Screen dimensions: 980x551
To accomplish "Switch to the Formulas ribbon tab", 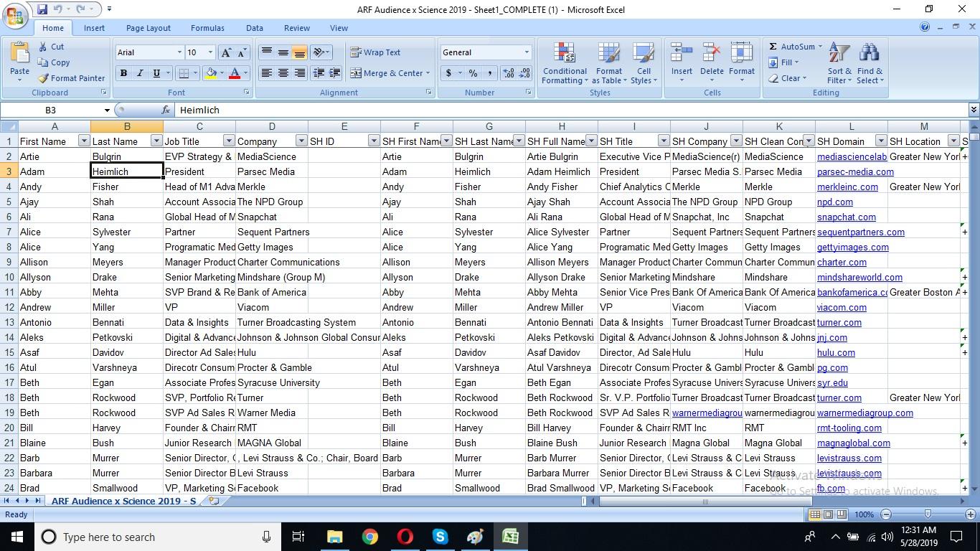I will (x=207, y=28).
